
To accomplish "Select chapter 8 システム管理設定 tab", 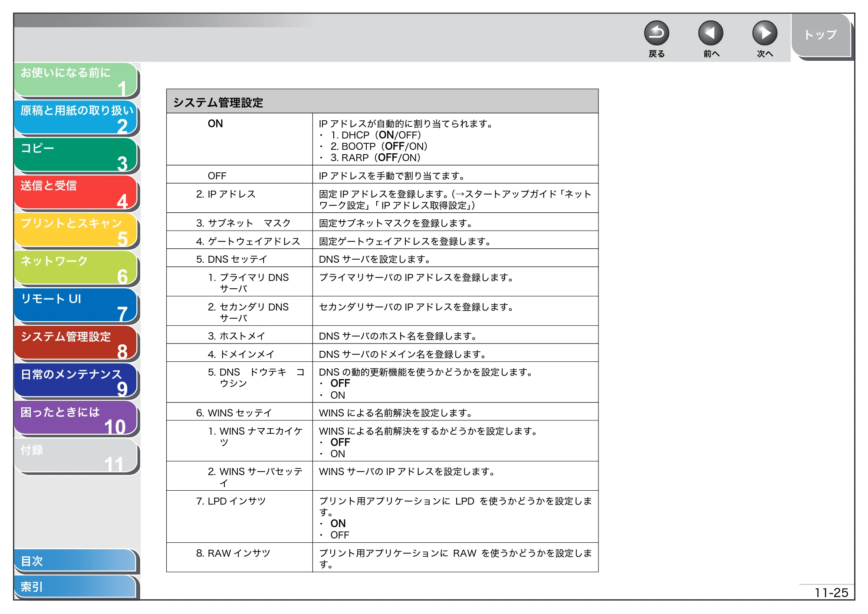I will coord(76,343).
